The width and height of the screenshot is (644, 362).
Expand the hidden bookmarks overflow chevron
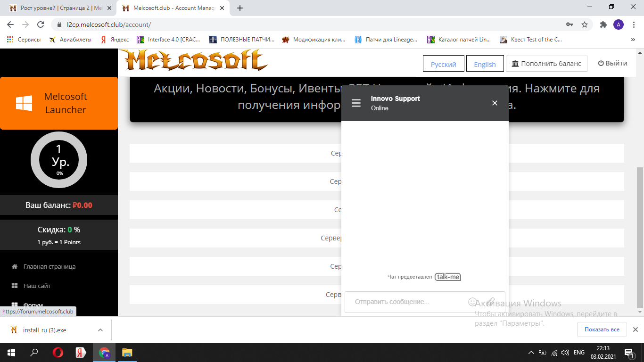633,40
